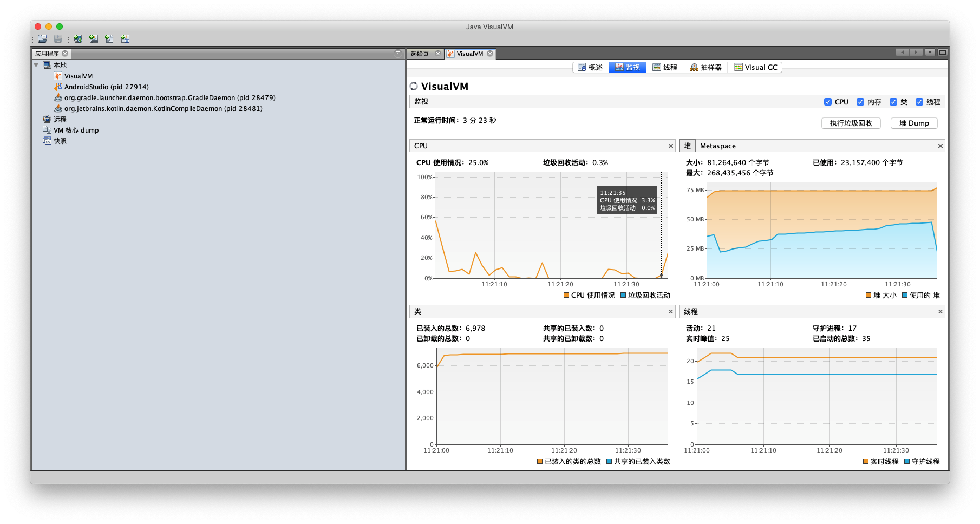Click the 远程 remote hosts icon
Viewport: 980px width, 524px height.
point(47,119)
